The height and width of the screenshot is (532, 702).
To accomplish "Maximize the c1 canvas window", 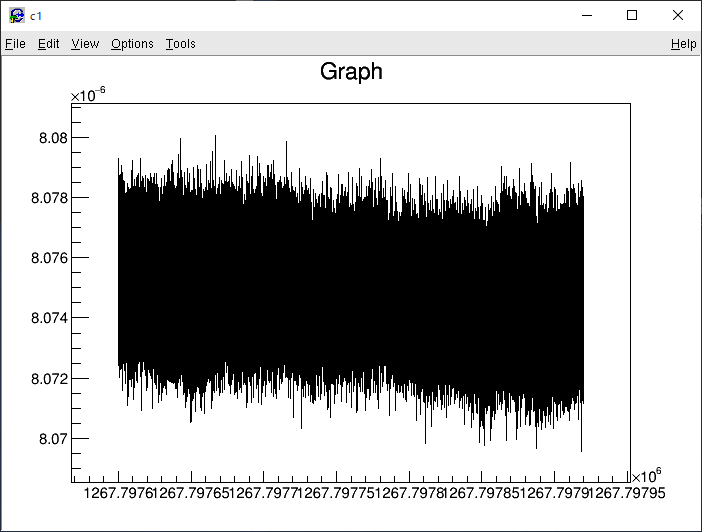I will pos(632,15).
